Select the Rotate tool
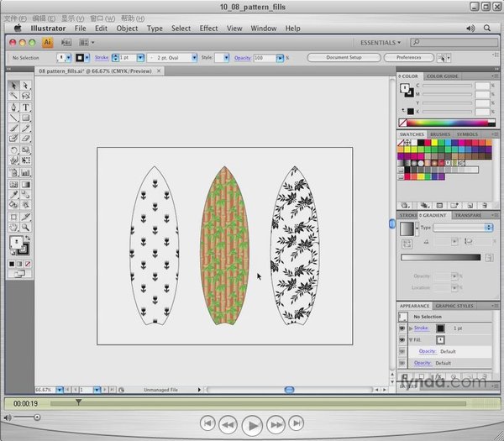504x441 pixels. pos(14,150)
